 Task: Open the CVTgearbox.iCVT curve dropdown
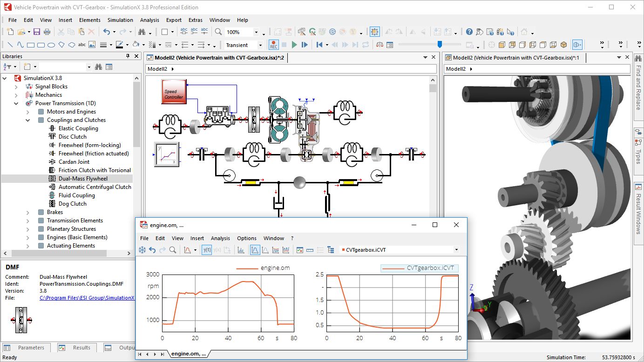tap(456, 250)
